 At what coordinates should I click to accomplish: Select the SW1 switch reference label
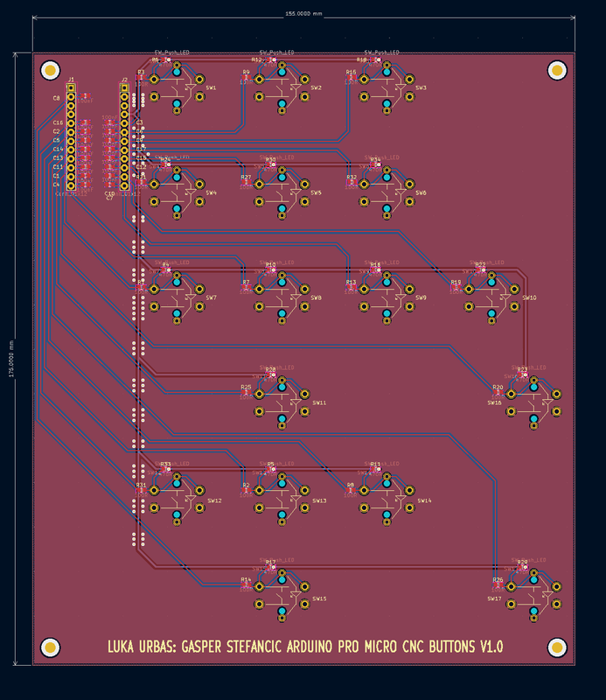211,88
